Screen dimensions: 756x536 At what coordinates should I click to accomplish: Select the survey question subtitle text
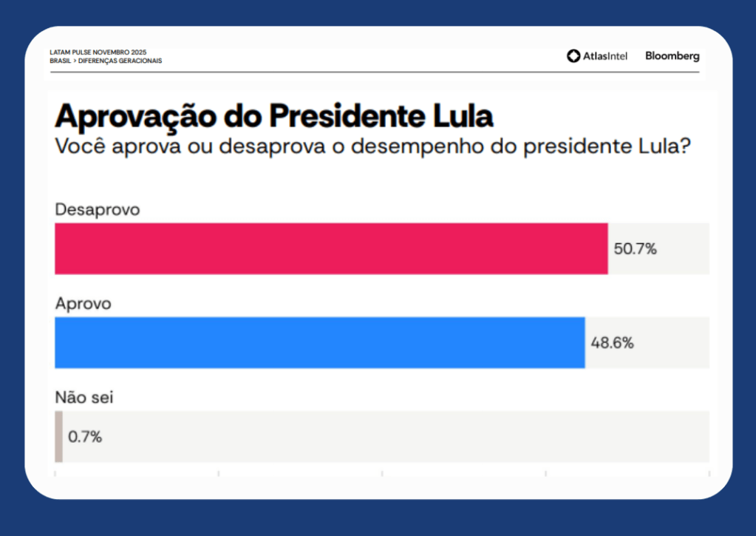click(373, 146)
